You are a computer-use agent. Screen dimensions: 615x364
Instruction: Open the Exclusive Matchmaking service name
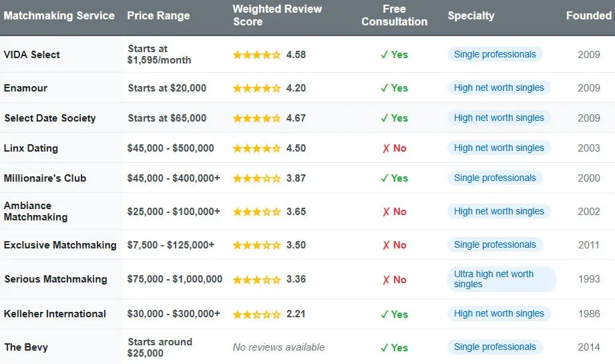point(60,245)
